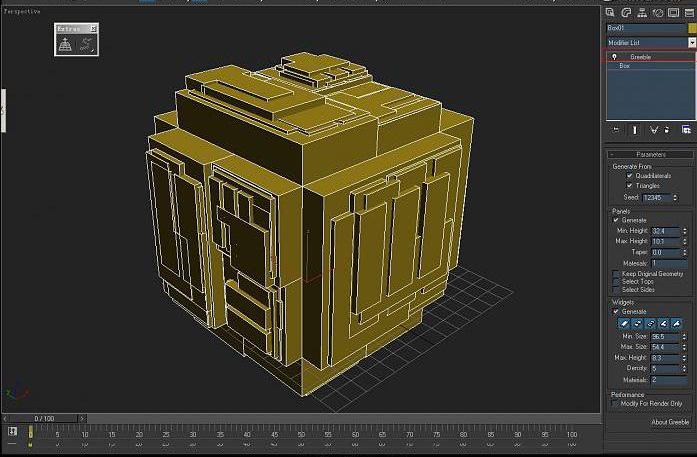Image resolution: width=697 pixels, height=457 pixels.
Task: Enable Keep Original Geometry checkbox
Action: (616, 273)
